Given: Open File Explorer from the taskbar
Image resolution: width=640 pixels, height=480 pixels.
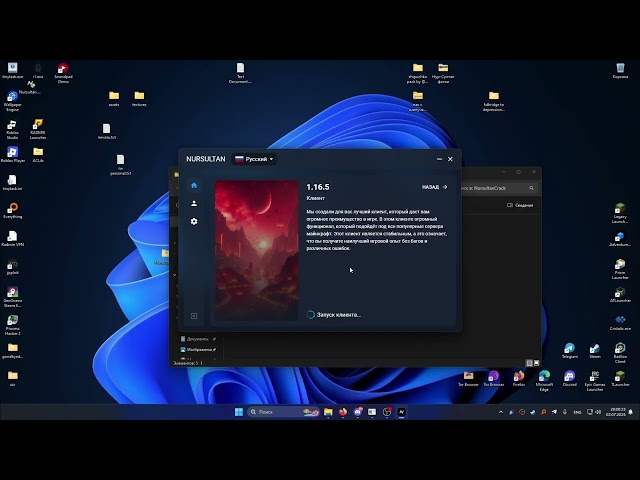Looking at the screenshot, I should (x=328, y=412).
